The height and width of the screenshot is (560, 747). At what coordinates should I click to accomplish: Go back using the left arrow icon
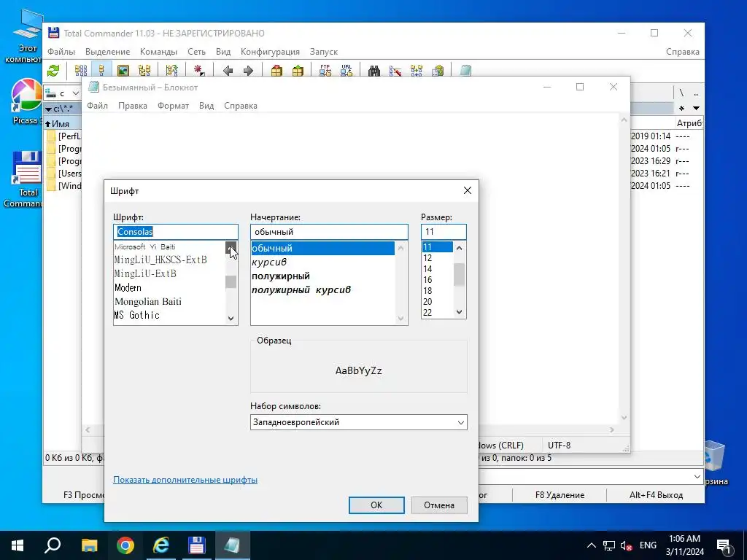point(228,71)
